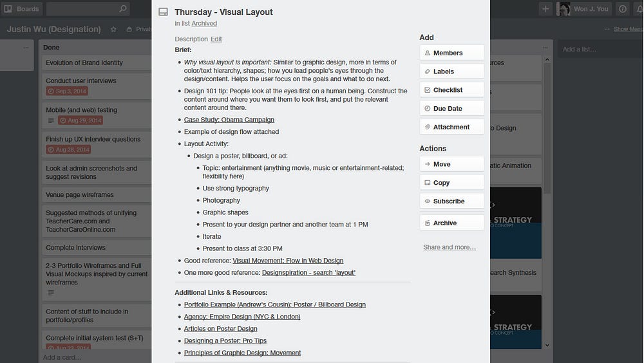
Task: Open menu dots on leftmost list
Action: [26, 48]
